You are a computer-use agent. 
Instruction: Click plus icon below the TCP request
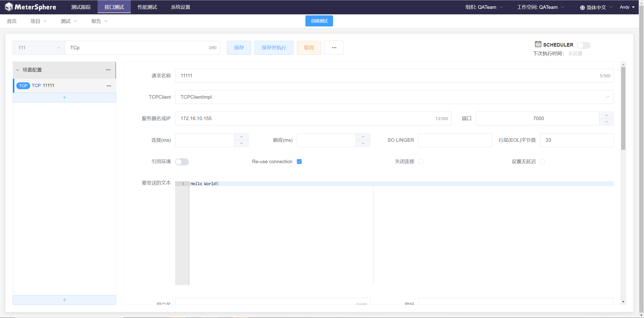[x=64, y=97]
